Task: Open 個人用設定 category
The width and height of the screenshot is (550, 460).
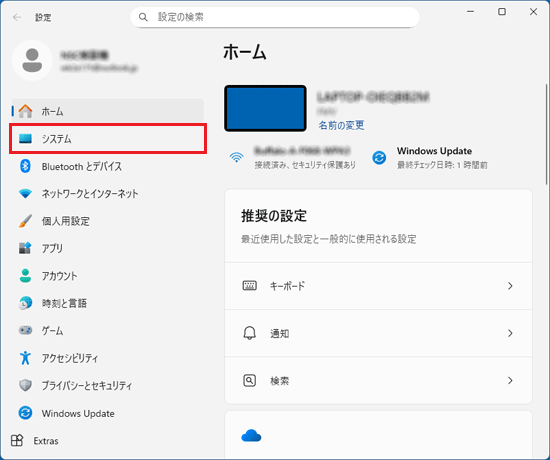Action: [x=108, y=221]
